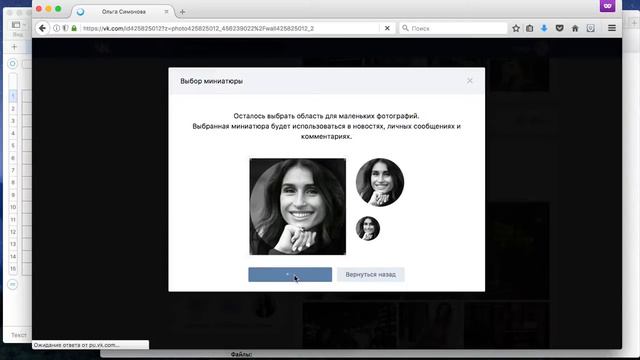Click the medium round thumbnail preview
Screen dimensions: 640x360
[x=380, y=182]
